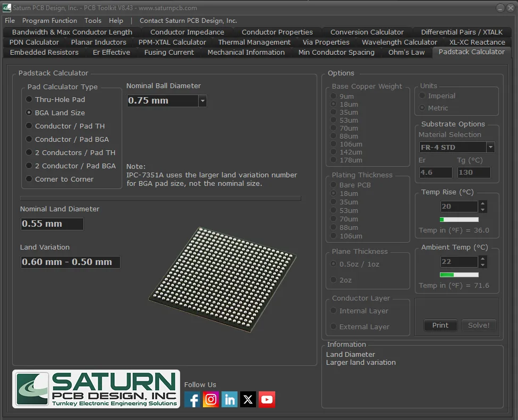
Task: Open the Ohm's Law tab
Action: pyautogui.click(x=406, y=52)
